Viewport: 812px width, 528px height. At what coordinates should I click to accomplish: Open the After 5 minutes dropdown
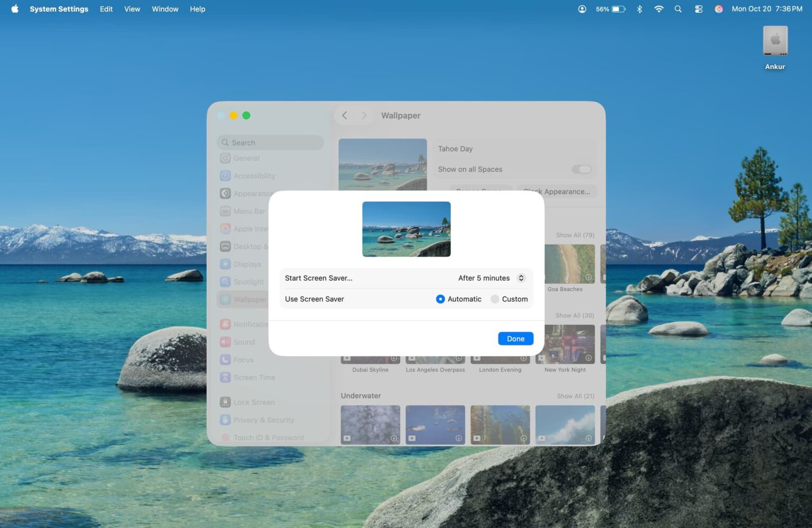[491, 278]
